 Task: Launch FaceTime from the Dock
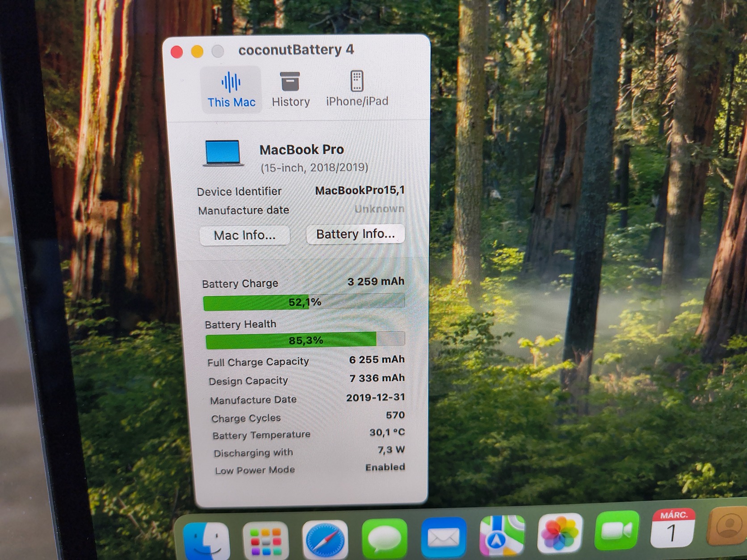tap(617, 531)
